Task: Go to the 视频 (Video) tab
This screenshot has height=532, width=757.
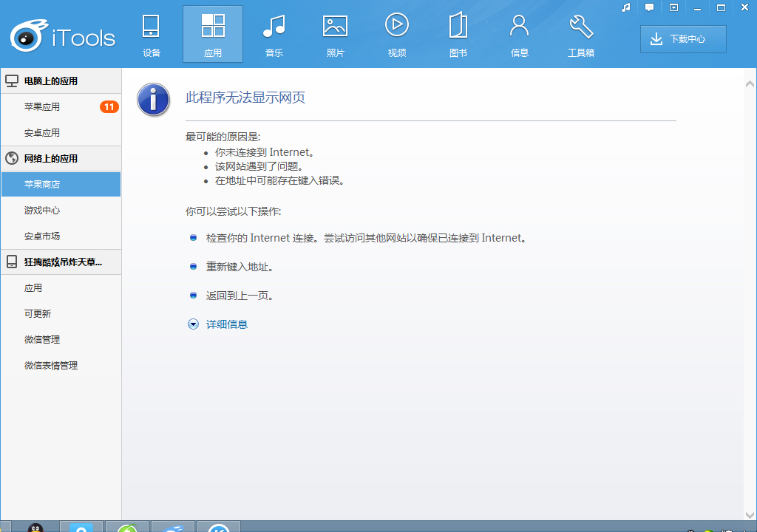Action: pyautogui.click(x=397, y=34)
